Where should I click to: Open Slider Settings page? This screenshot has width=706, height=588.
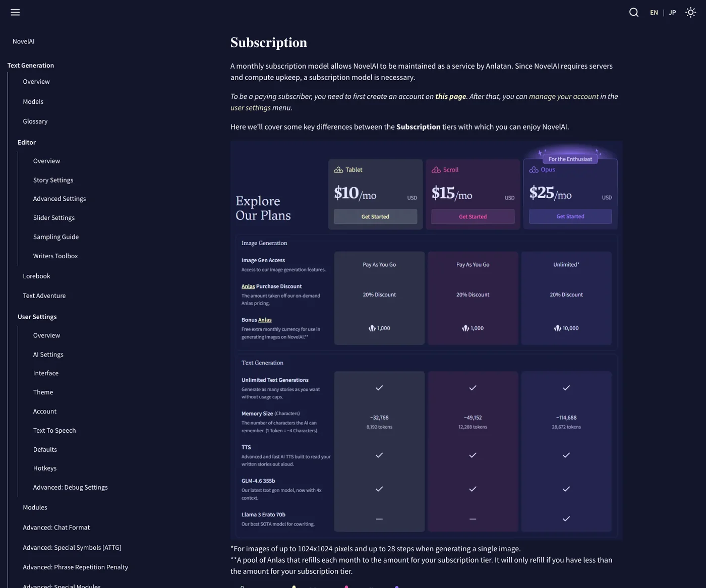pyautogui.click(x=54, y=218)
